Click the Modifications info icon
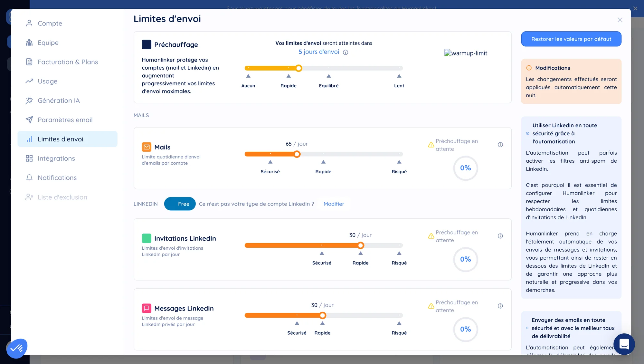The image size is (644, 364). point(529,68)
